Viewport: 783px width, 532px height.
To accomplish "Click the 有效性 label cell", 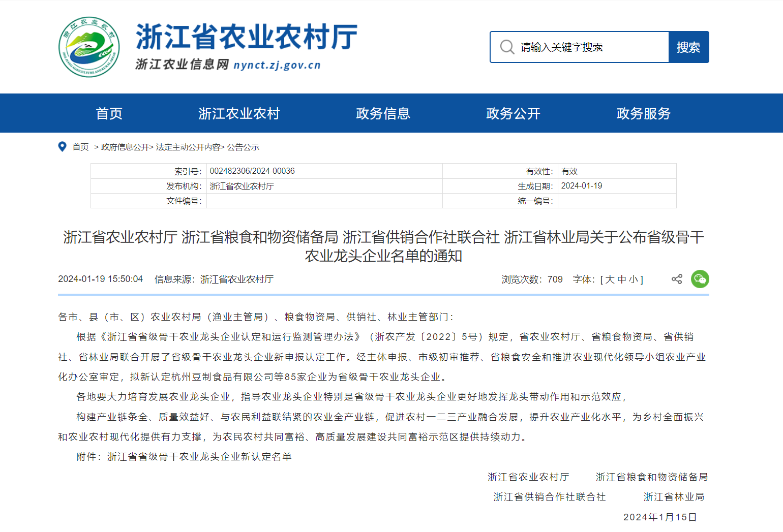I will coord(500,171).
